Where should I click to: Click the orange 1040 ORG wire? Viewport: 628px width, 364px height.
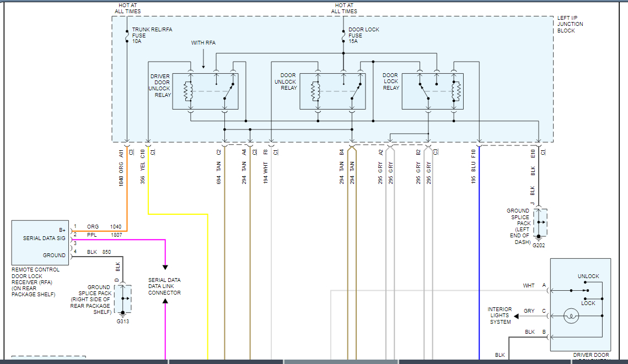(127, 193)
